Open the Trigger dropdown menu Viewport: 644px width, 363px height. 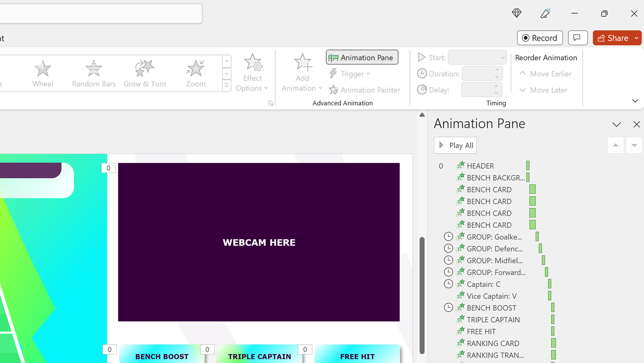349,74
